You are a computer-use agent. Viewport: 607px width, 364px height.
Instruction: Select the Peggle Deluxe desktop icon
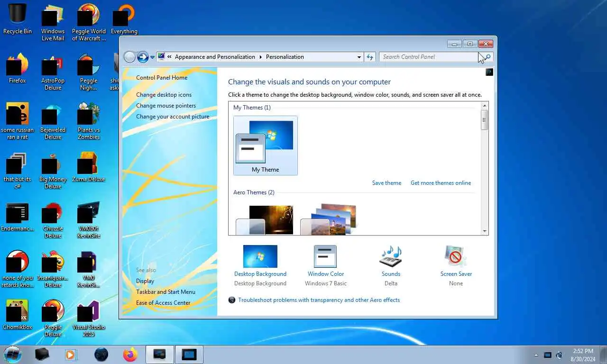(53, 318)
